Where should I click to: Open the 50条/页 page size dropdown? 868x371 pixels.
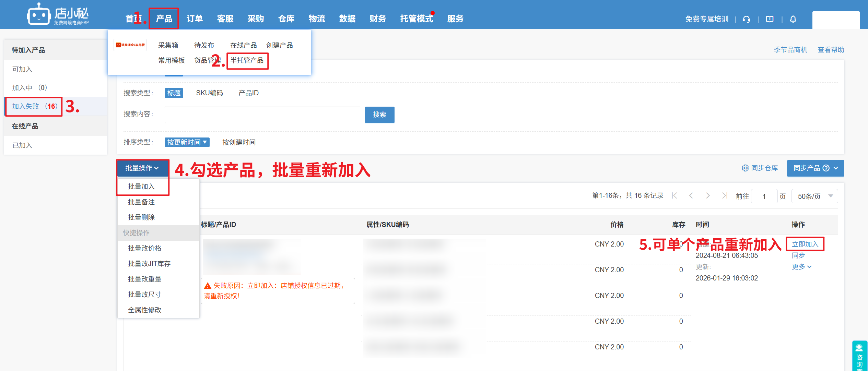(814, 196)
